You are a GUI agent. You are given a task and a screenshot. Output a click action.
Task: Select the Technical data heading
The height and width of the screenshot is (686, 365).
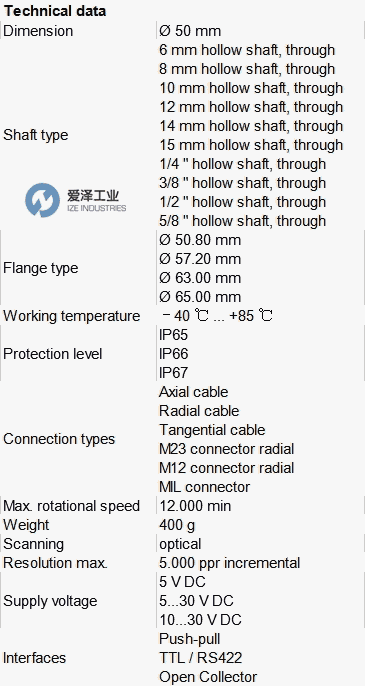pos(55,10)
